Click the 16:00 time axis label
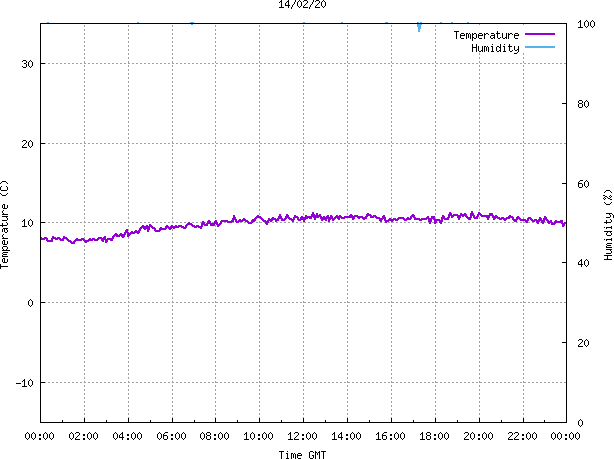614x459 pixels. (x=390, y=436)
